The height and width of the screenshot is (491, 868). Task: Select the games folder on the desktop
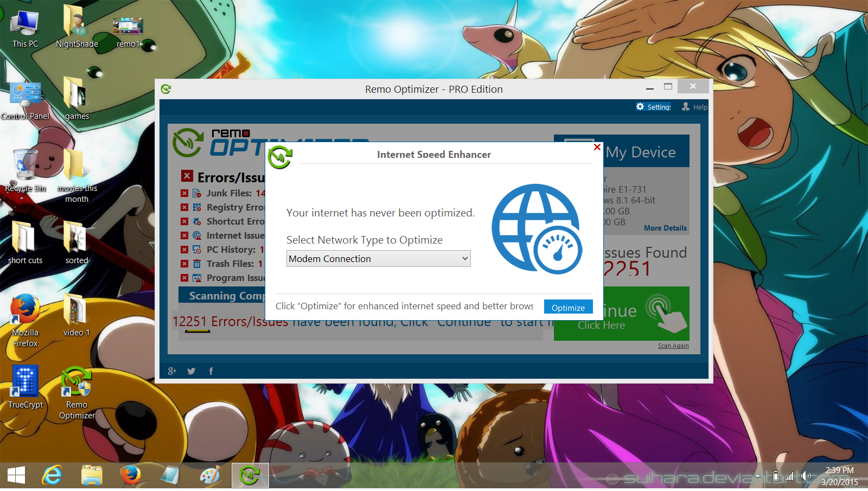[x=76, y=99]
